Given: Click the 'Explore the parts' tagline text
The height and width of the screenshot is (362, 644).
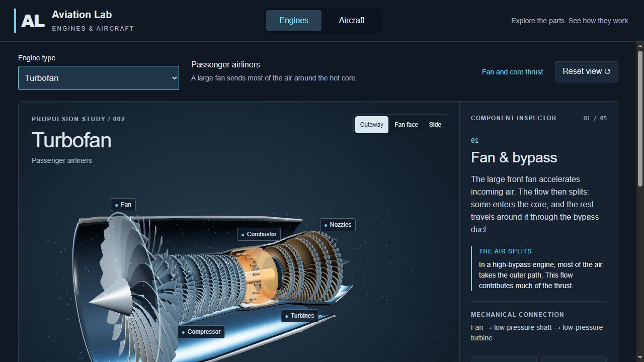Looking at the screenshot, I should (570, 21).
